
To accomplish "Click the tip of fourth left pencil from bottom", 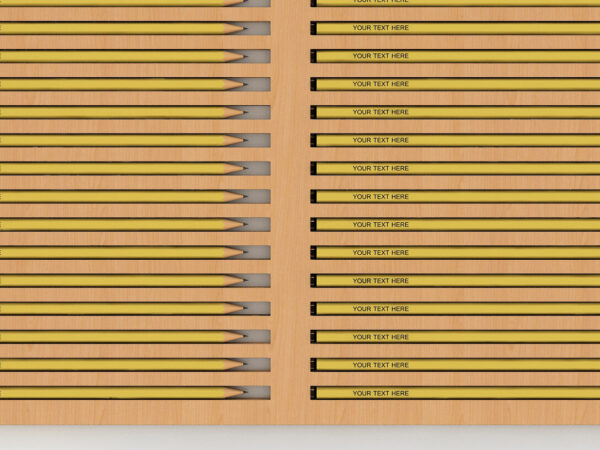I will tap(240, 309).
